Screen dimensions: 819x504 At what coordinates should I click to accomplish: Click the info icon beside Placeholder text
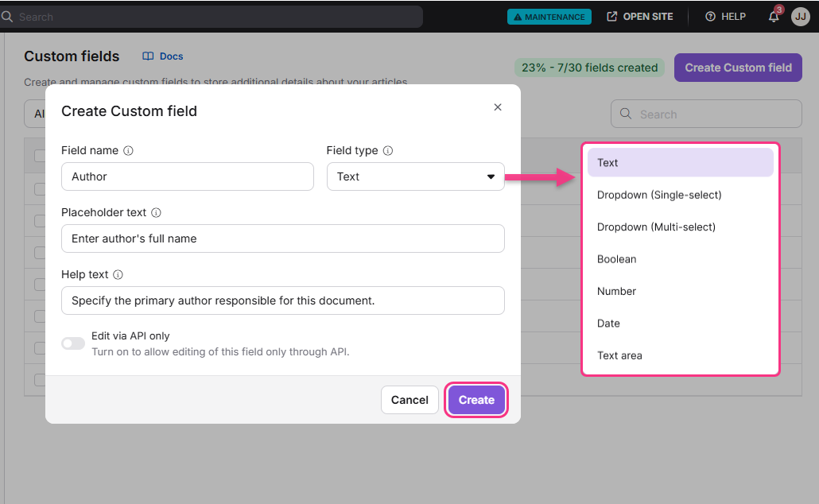point(156,212)
